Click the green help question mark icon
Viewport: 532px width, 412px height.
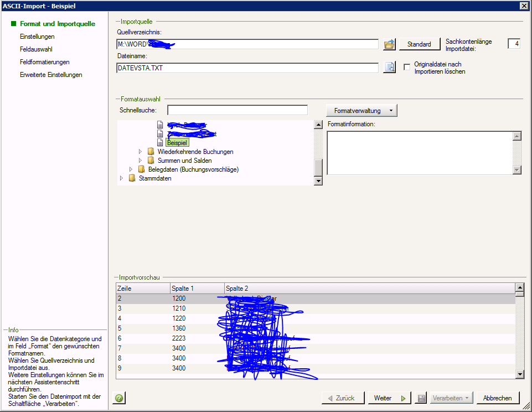click(x=118, y=398)
